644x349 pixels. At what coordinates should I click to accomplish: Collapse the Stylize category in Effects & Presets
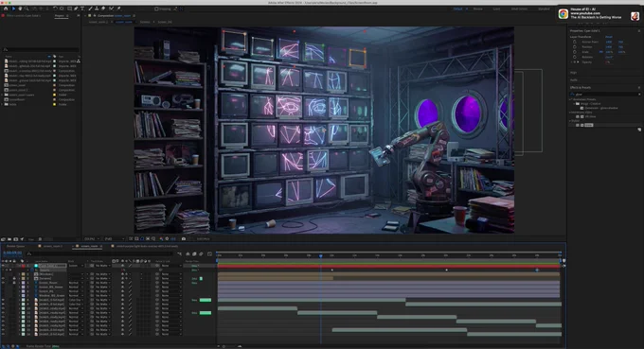coord(570,121)
